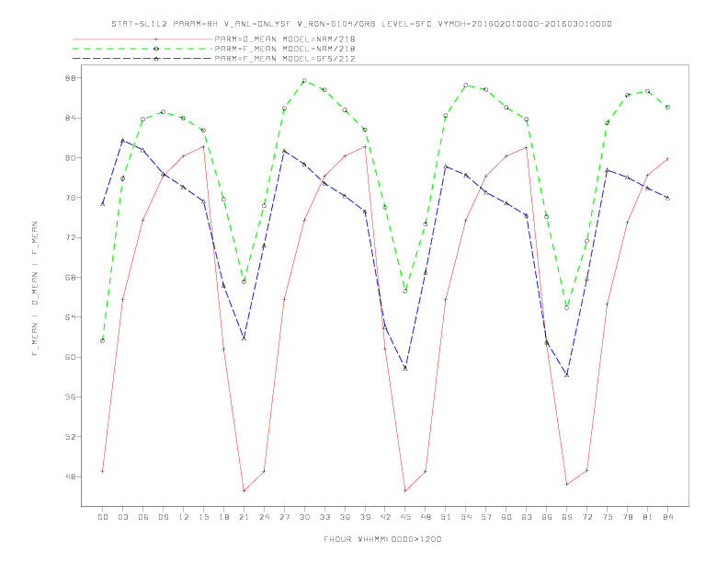Viewport: 728px width, 563px height.
Task: Click red O_MEAN plus marker at hour 84
Action: coord(668,159)
